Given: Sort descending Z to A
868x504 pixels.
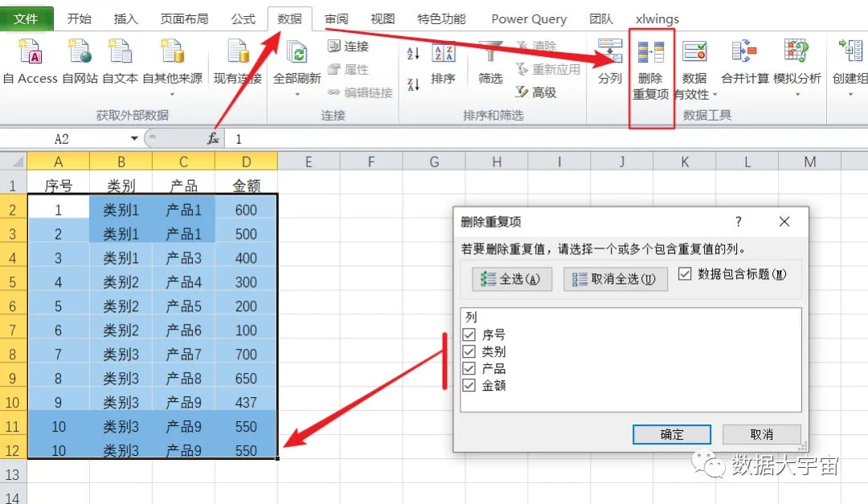Looking at the screenshot, I should click(413, 84).
